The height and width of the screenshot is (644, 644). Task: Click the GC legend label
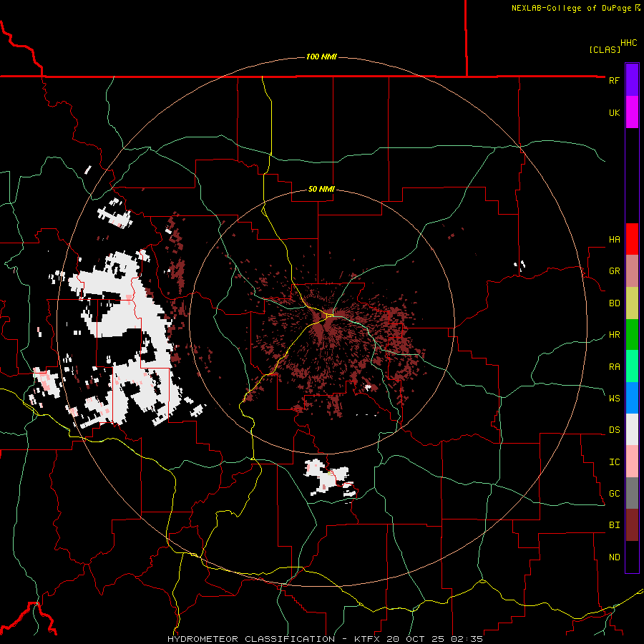614,494
